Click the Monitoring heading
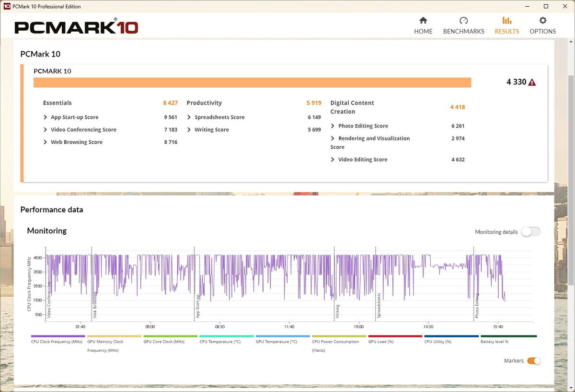This screenshot has width=575, height=392. pyautogui.click(x=47, y=231)
